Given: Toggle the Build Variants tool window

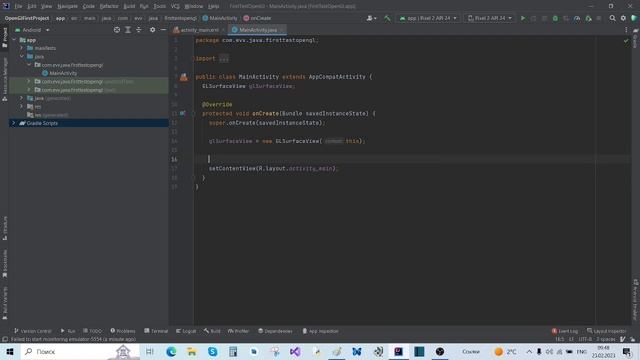Looking at the screenshot, I should pos(5,303).
